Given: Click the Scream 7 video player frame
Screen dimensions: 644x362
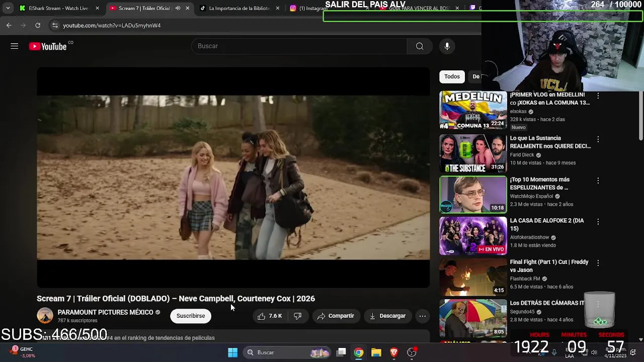Looking at the screenshot, I should pyautogui.click(x=233, y=177).
